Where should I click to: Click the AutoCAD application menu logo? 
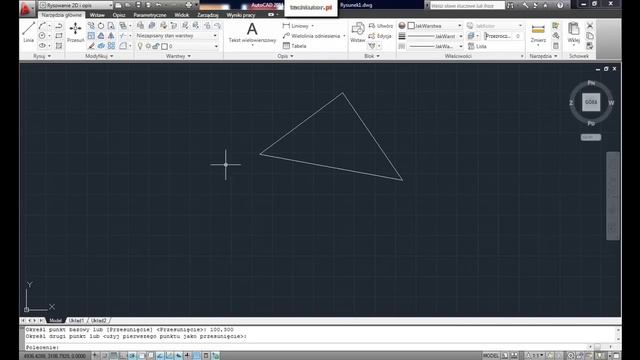pyautogui.click(x=27, y=8)
